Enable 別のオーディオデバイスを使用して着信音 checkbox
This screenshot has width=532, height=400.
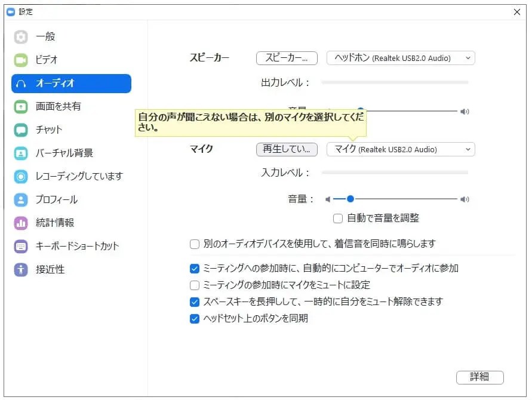[x=195, y=244]
